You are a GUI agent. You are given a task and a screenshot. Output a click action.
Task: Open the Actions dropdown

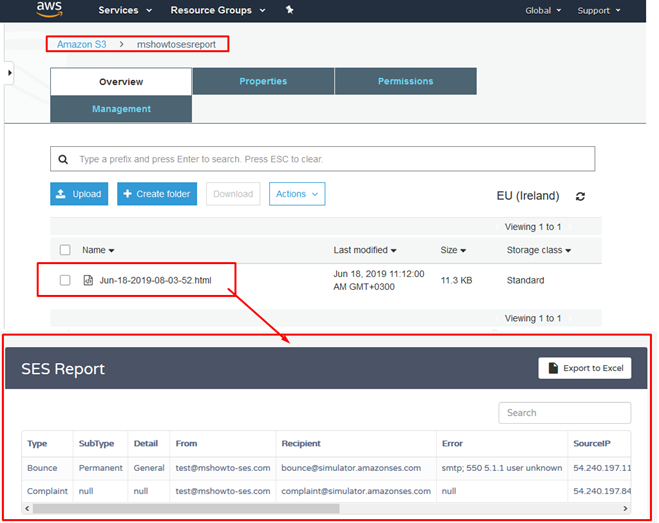tap(297, 194)
